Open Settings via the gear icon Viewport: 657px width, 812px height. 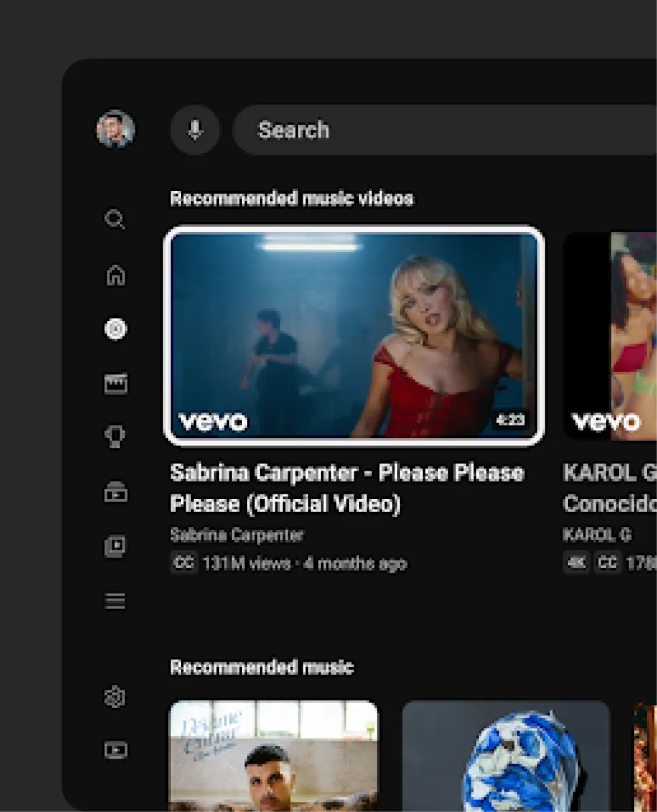[116, 697]
